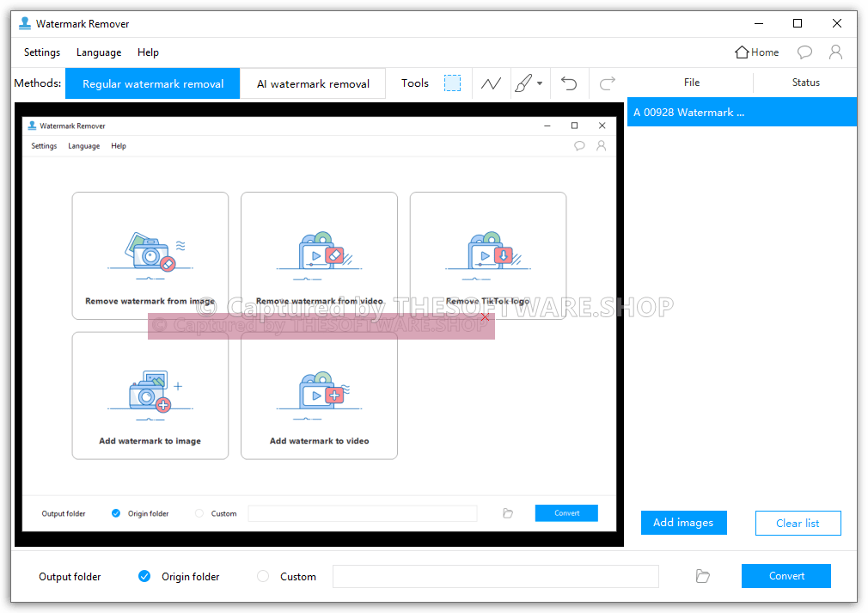Select the polyline selection tool
868x613 pixels.
click(x=491, y=83)
